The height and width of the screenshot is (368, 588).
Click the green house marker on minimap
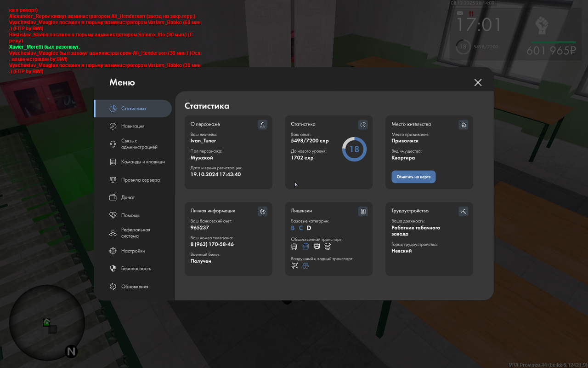click(x=46, y=322)
